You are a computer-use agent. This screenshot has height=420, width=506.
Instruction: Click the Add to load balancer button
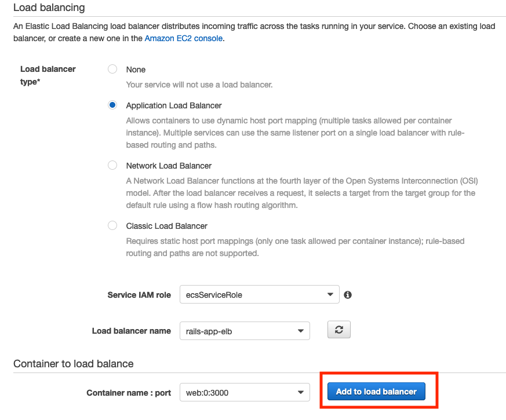376,392
